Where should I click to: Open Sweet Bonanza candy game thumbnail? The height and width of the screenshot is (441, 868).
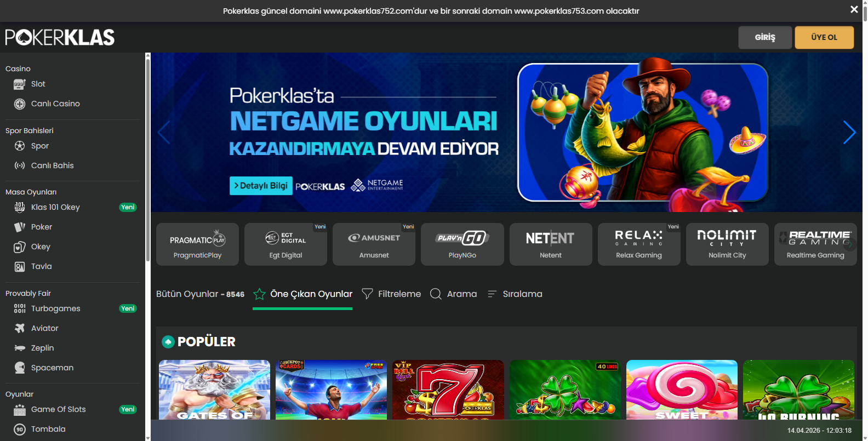pyautogui.click(x=682, y=390)
